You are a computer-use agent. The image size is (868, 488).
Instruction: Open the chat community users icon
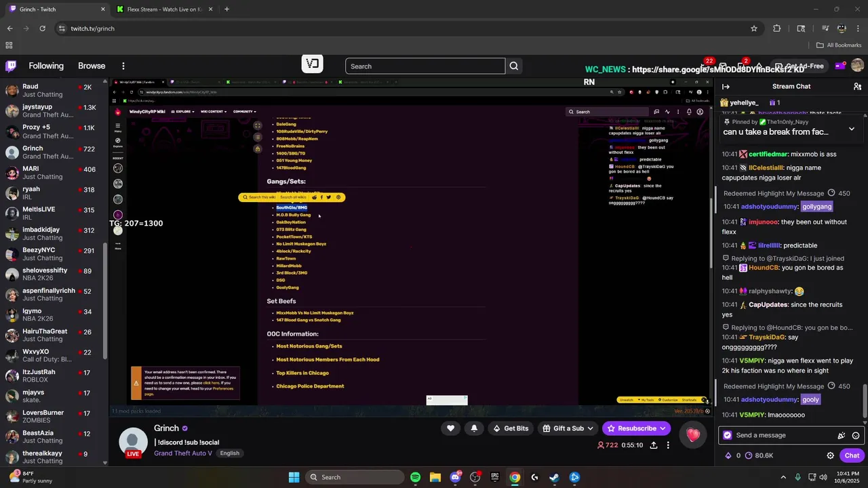(x=857, y=87)
